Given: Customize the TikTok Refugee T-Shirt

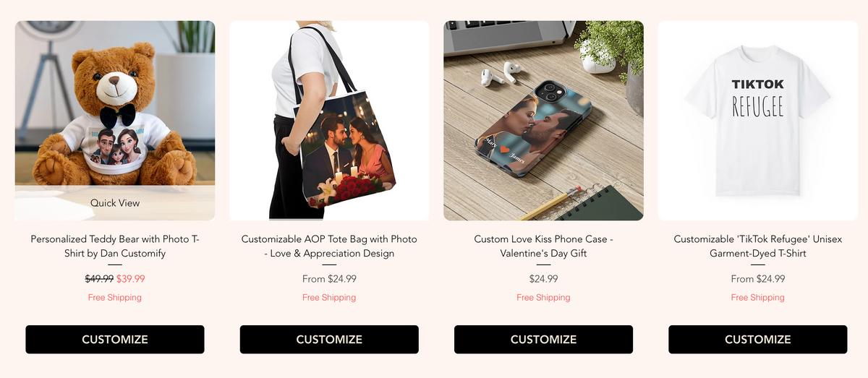Looking at the screenshot, I should pyautogui.click(x=757, y=340).
